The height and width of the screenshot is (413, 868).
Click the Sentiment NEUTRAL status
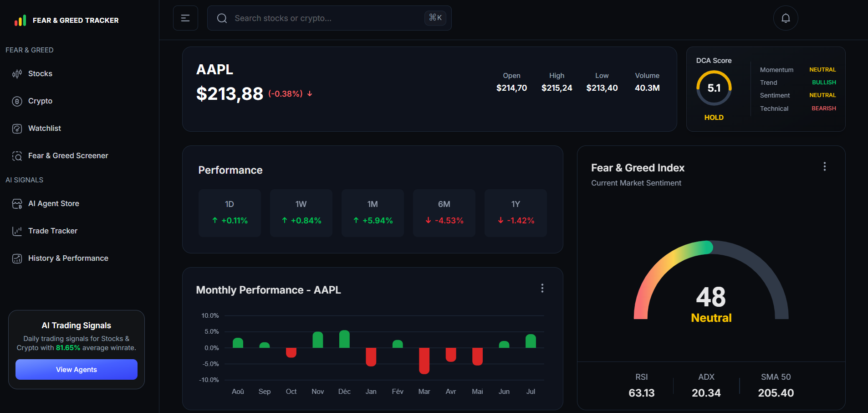pos(822,95)
